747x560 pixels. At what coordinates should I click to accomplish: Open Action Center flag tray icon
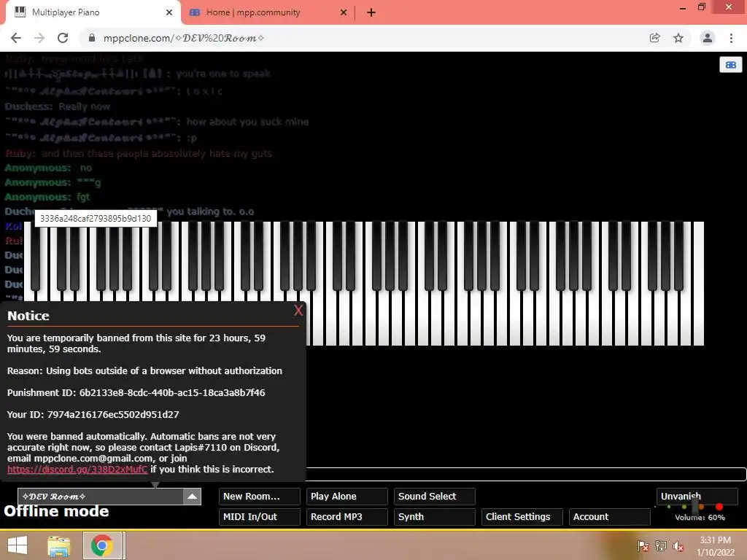[x=643, y=546]
